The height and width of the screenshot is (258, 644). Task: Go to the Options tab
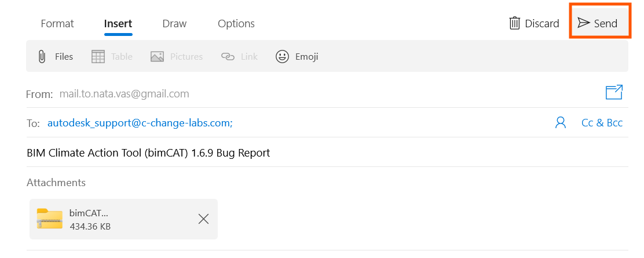[x=236, y=24]
